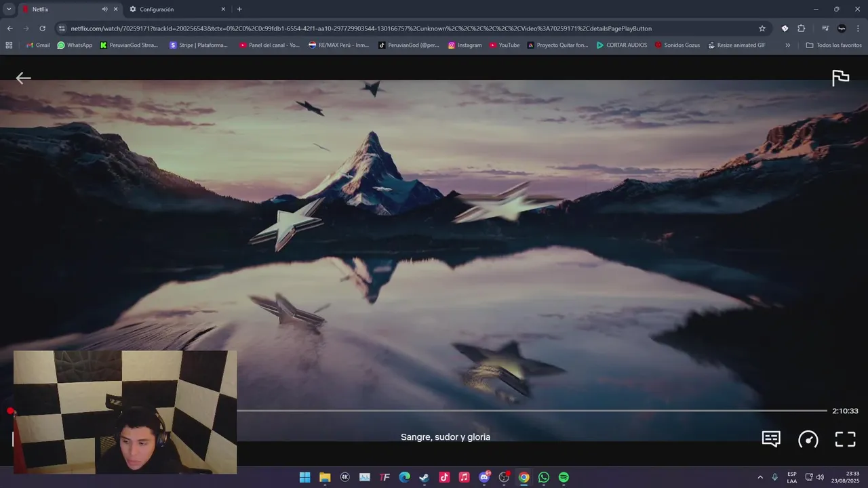Open WhatsApp bookmark
Viewport: 868px width, 488px height.
[x=75, y=45]
